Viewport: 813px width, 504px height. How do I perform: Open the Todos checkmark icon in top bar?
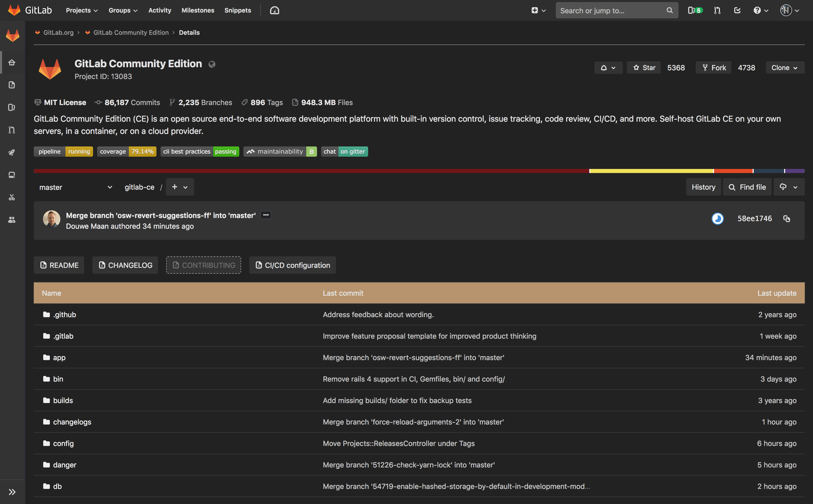737,10
